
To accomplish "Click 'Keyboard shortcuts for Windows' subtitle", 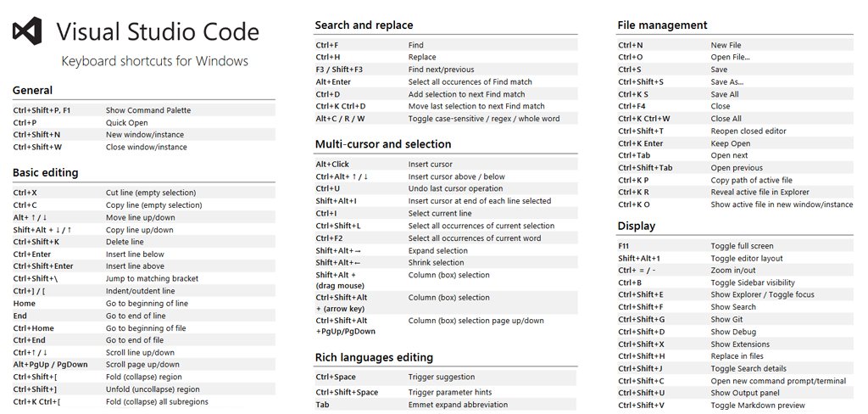I will (155, 60).
